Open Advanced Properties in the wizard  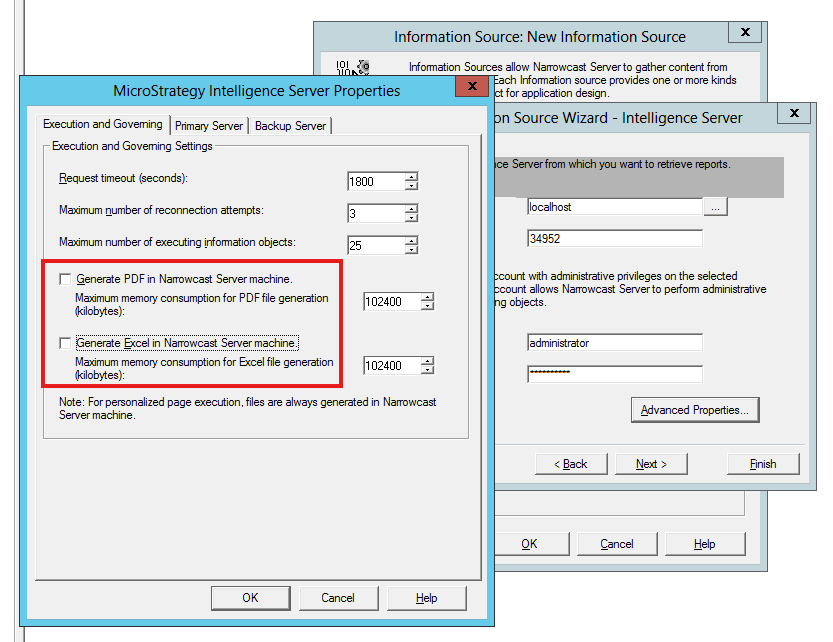695,410
